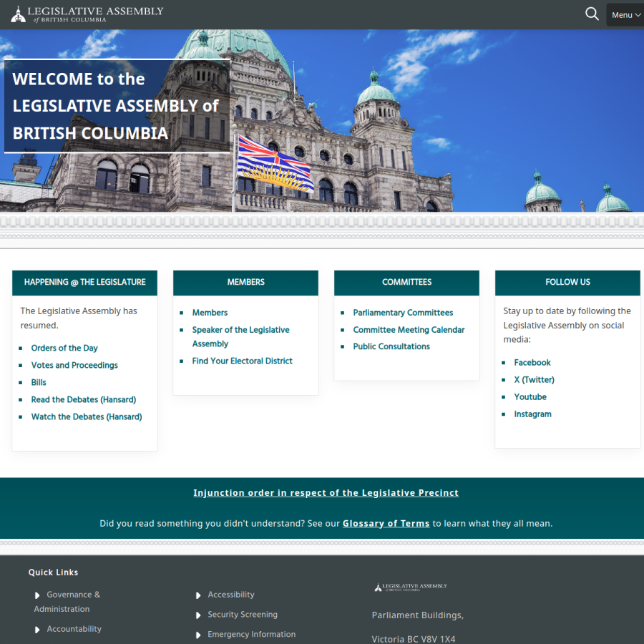644x644 pixels.
Task: Click the Committees card heading
Action: (406, 283)
